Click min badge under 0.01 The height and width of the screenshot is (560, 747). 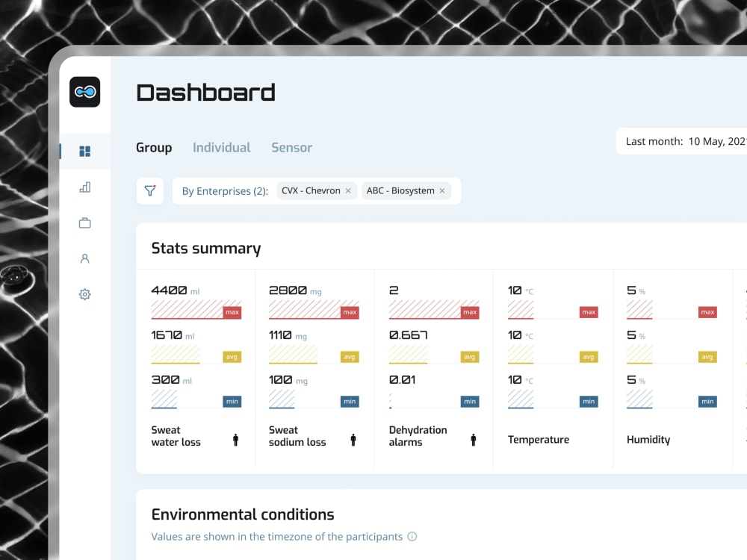click(x=470, y=402)
